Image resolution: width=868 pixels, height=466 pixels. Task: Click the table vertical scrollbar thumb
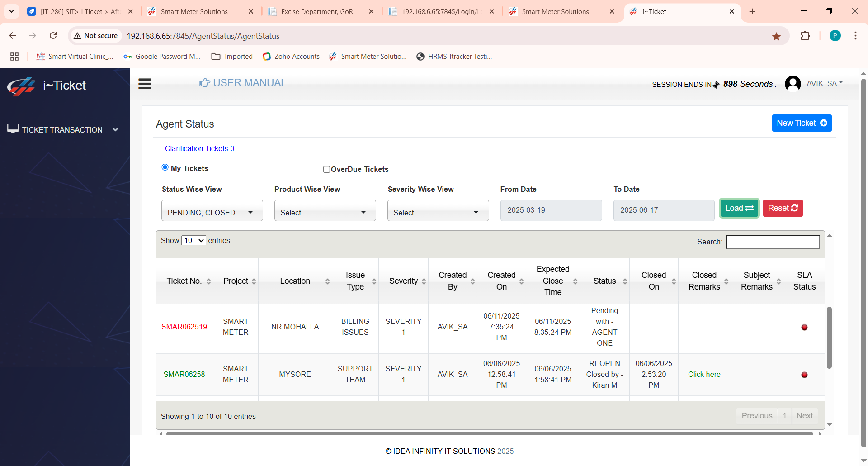point(829,338)
